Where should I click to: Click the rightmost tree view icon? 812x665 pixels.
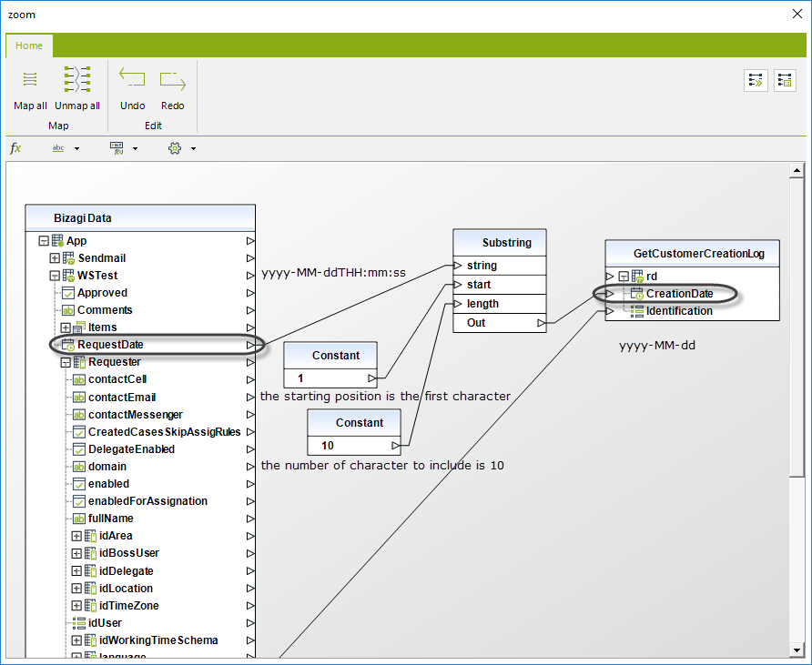785,80
